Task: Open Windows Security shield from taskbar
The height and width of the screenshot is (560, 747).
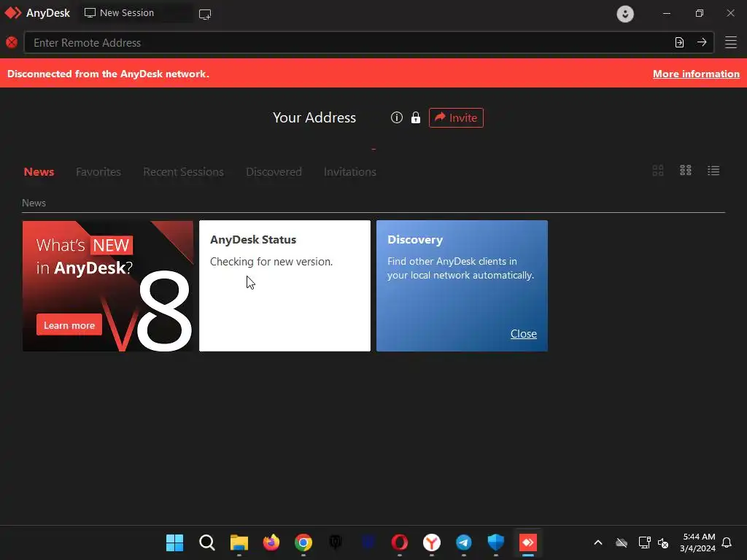Action: pyautogui.click(x=496, y=542)
